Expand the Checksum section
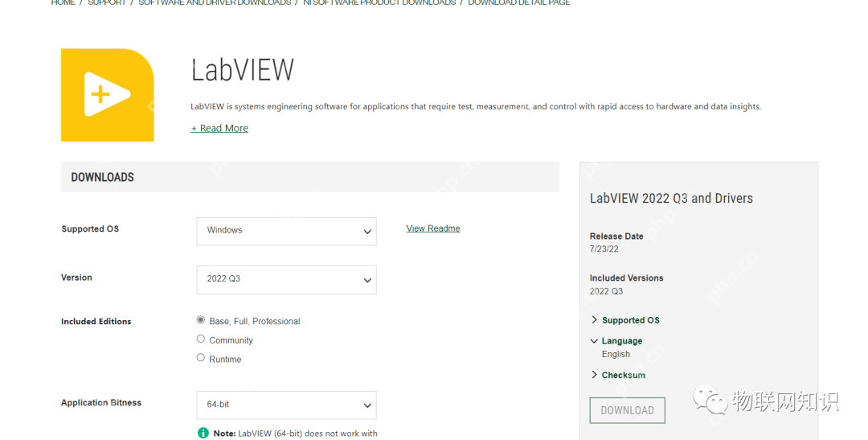The image size is (868, 440). pyautogui.click(x=618, y=375)
